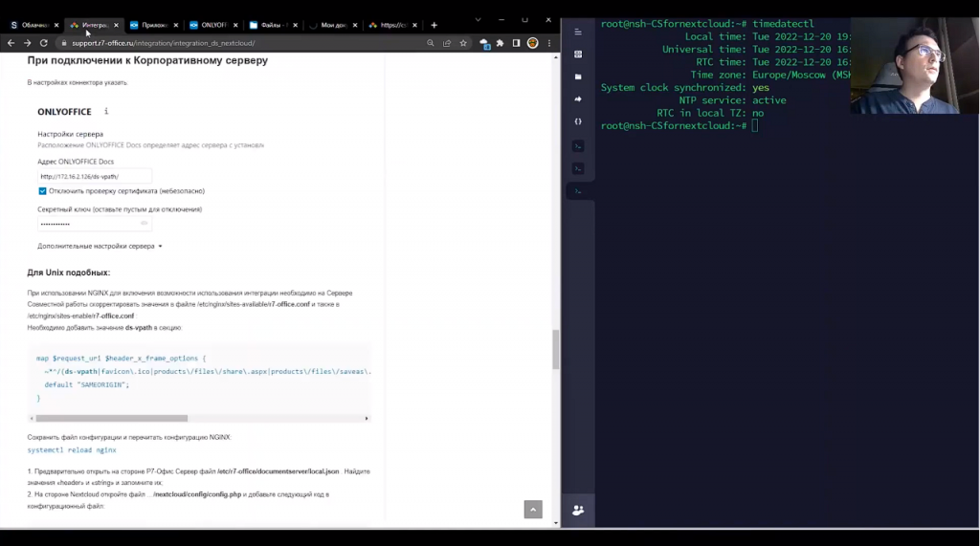This screenshot has width=980, height=546.
Task: Open the terminal app hamburger menu icon
Action: [578, 32]
